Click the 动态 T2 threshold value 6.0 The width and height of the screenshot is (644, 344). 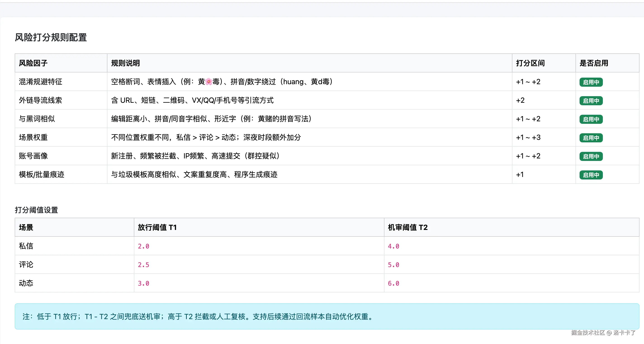point(393,283)
